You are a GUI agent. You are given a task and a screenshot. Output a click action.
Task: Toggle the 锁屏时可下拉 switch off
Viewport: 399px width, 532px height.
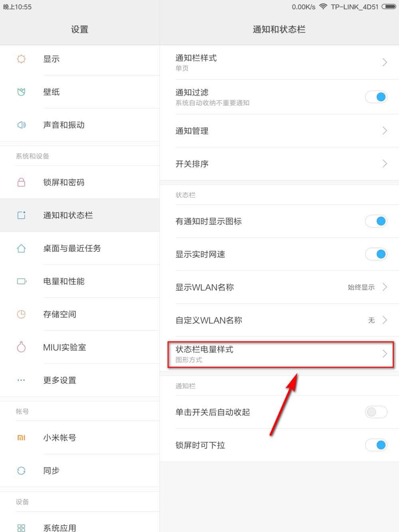[x=376, y=445]
